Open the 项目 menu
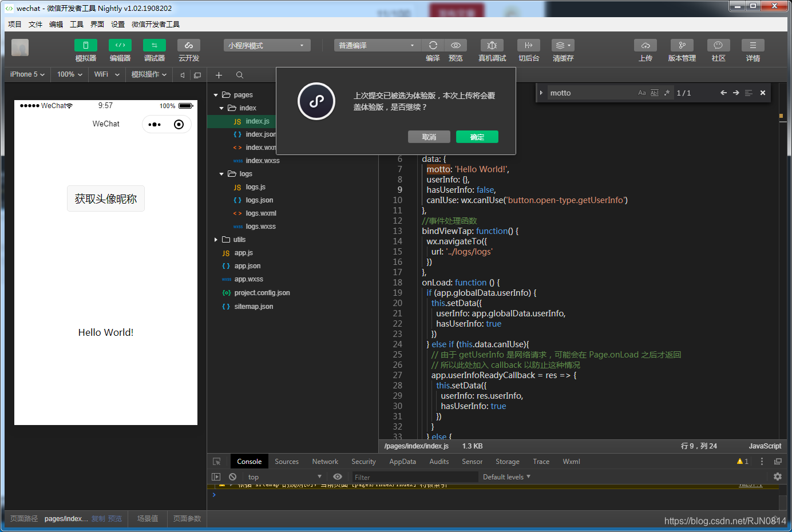The height and width of the screenshot is (532, 792). click(15, 24)
